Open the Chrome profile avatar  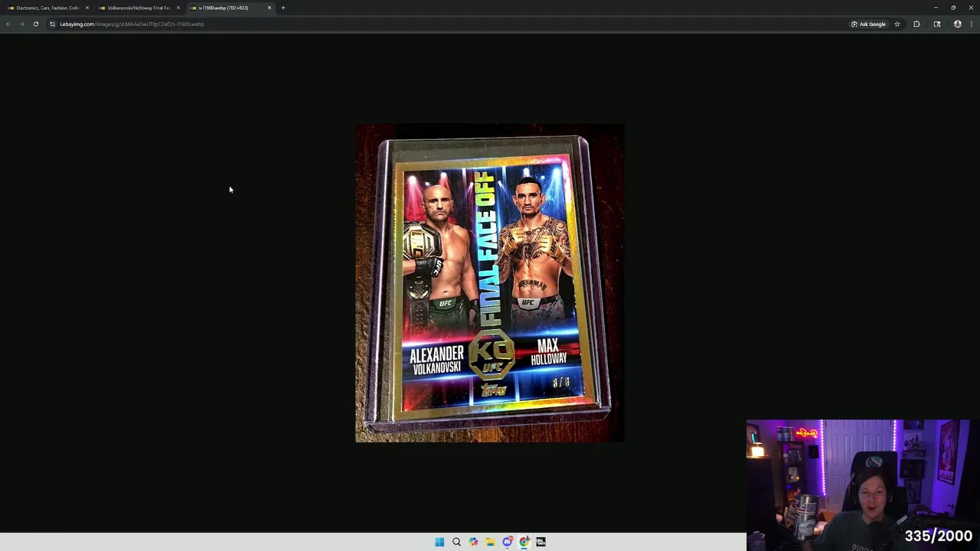pos(958,24)
